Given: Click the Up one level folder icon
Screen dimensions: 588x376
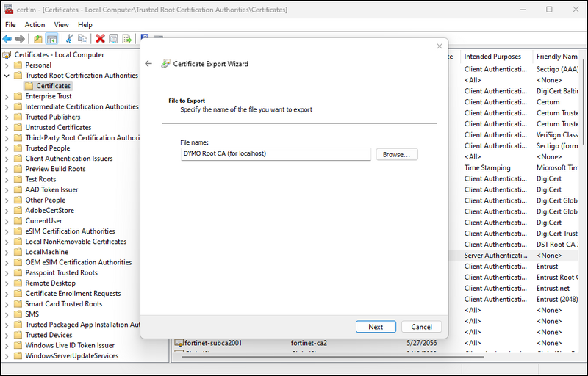Looking at the screenshot, I should pos(38,39).
